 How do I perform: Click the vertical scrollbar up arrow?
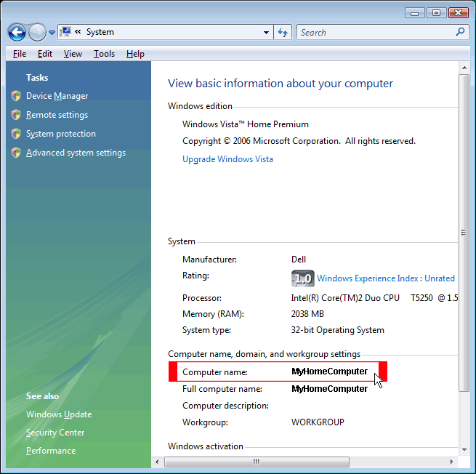point(464,68)
